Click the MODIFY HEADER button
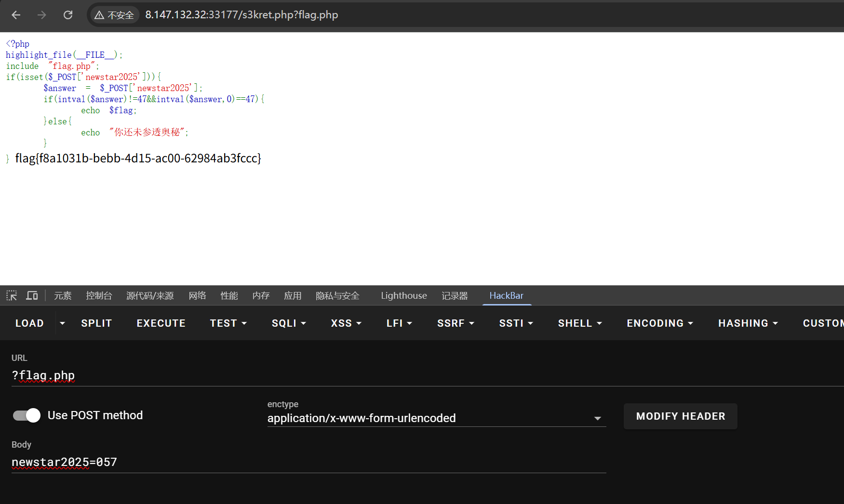The image size is (844, 504). pyautogui.click(x=680, y=416)
